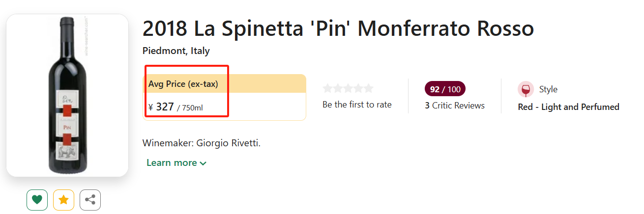Rate one star using first rating star
The width and height of the screenshot is (644, 214).
point(328,88)
